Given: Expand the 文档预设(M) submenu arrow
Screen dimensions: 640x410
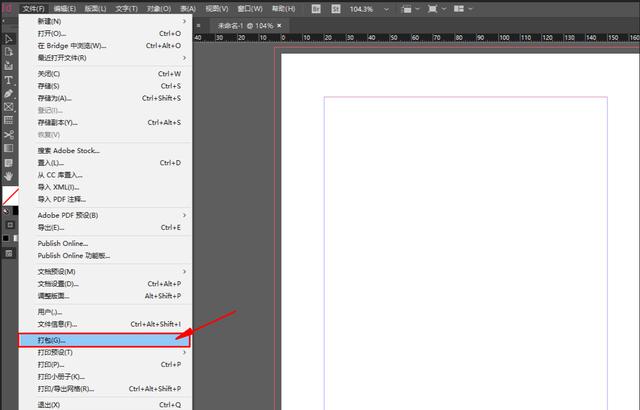Looking at the screenshot, I should coord(184,272).
